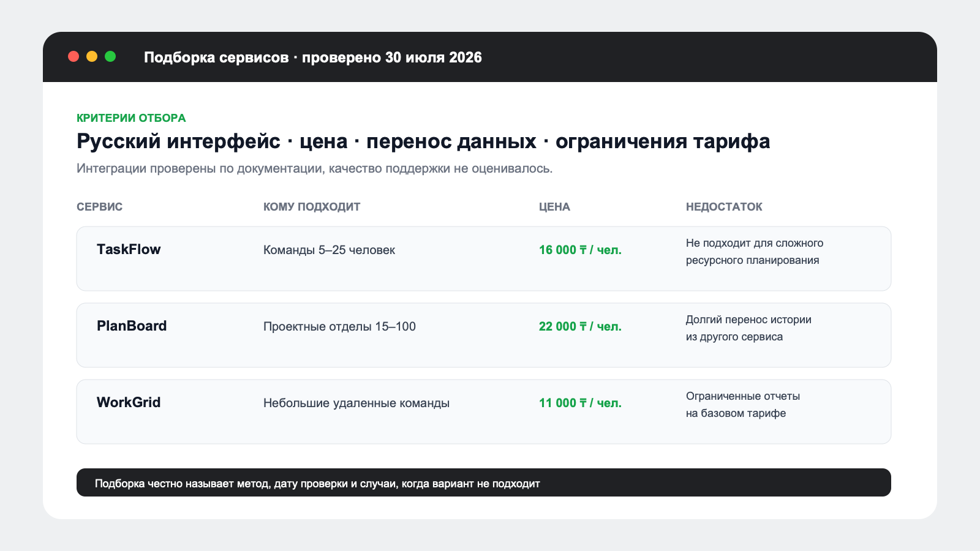Click the price "16 000 ₸ / чел."
Viewport: 980px width, 551px height.
click(x=580, y=250)
